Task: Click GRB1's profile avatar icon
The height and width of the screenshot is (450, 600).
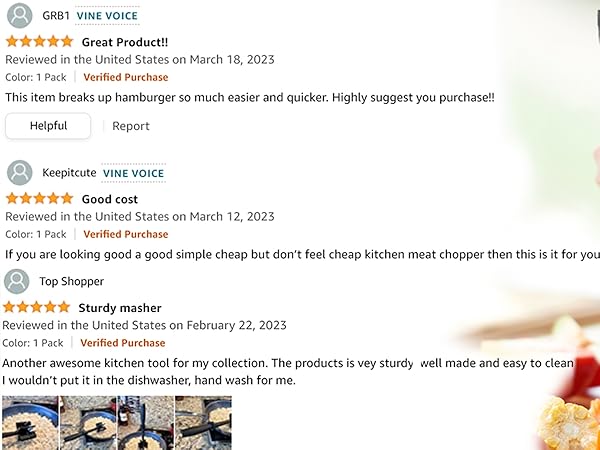Action: [19, 16]
